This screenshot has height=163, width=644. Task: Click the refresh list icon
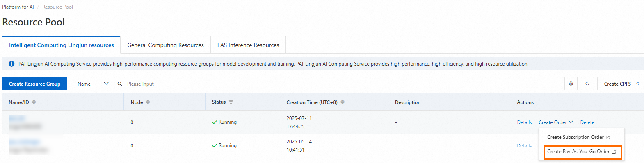click(587, 84)
